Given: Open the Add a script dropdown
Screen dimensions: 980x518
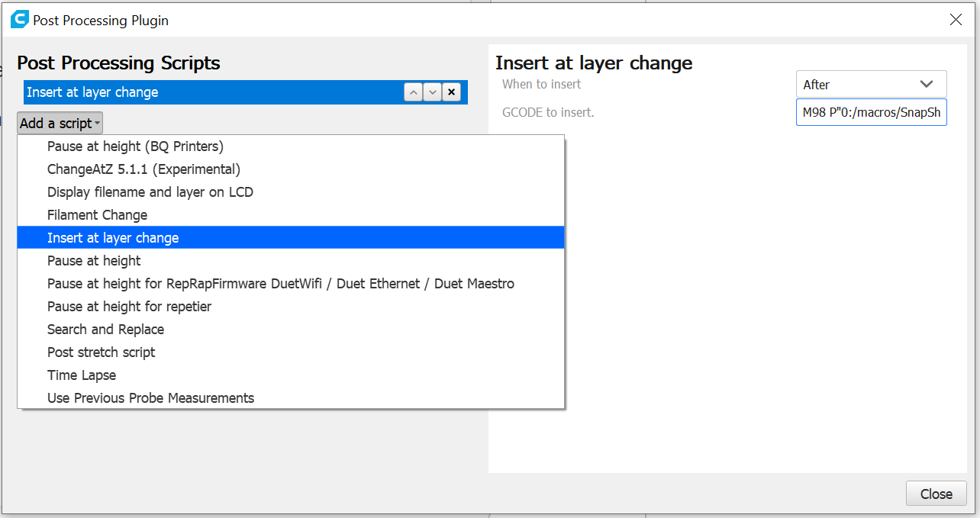Looking at the screenshot, I should click(x=60, y=123).
